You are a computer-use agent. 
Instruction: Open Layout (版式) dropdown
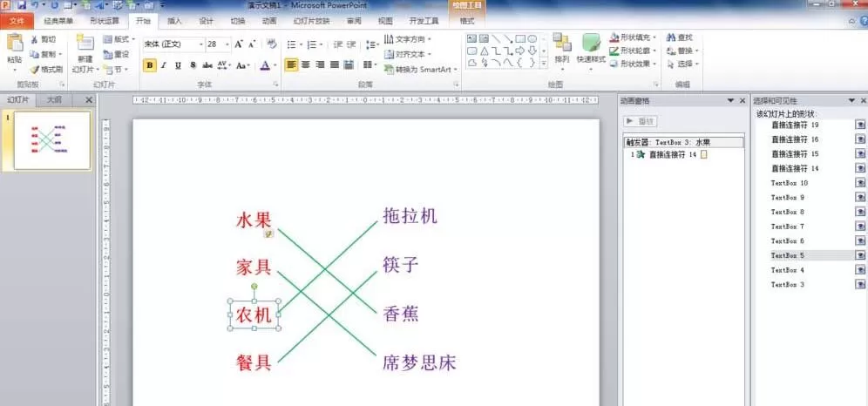119,39
